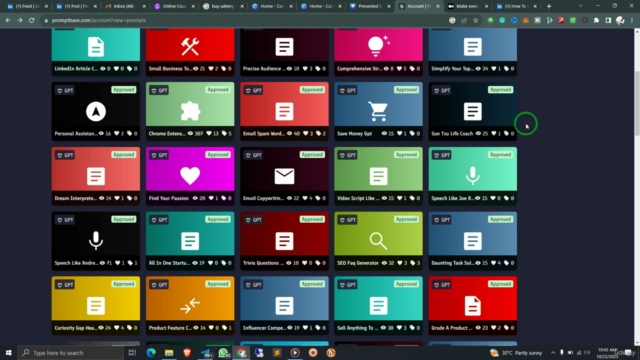The height and width of the screenshot is (360, 640).
Task: Open the Simplify Your Top prompt card
Action: (x=472, y=51)
